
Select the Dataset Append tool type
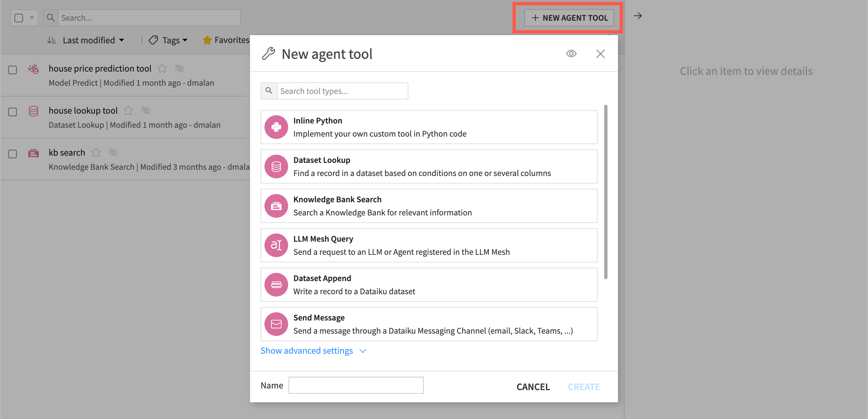tap(429, 285)
